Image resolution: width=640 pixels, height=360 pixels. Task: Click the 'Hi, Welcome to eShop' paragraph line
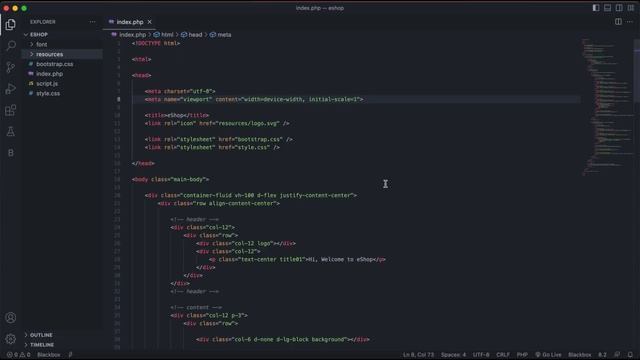coord(297,260)
